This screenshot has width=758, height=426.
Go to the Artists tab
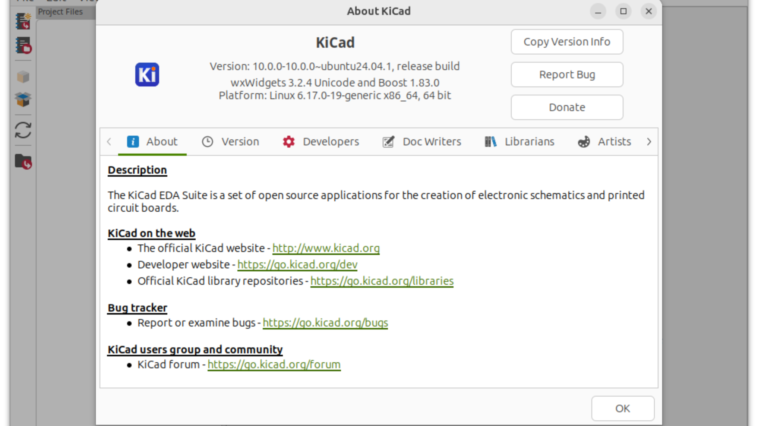[604, 142]
